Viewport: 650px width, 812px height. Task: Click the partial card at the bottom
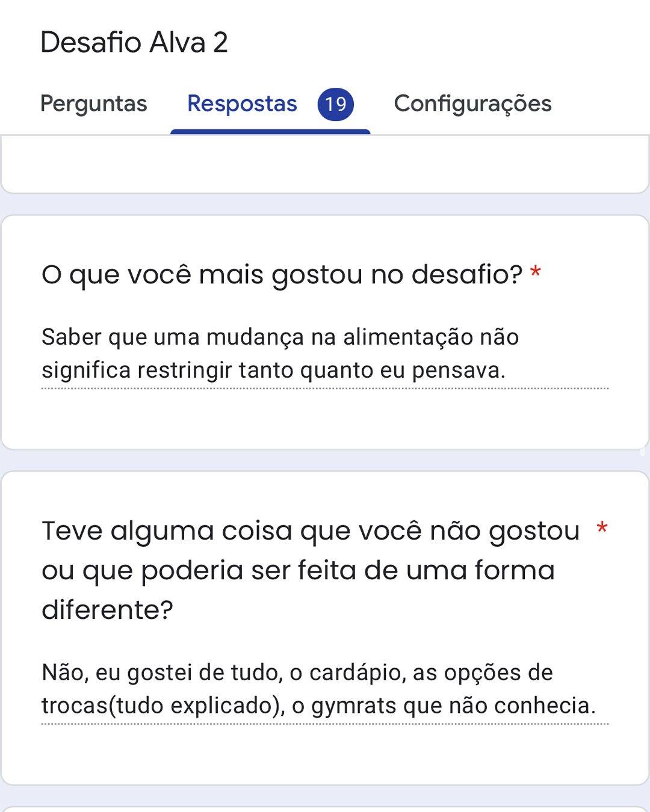[x=325, y=809]
